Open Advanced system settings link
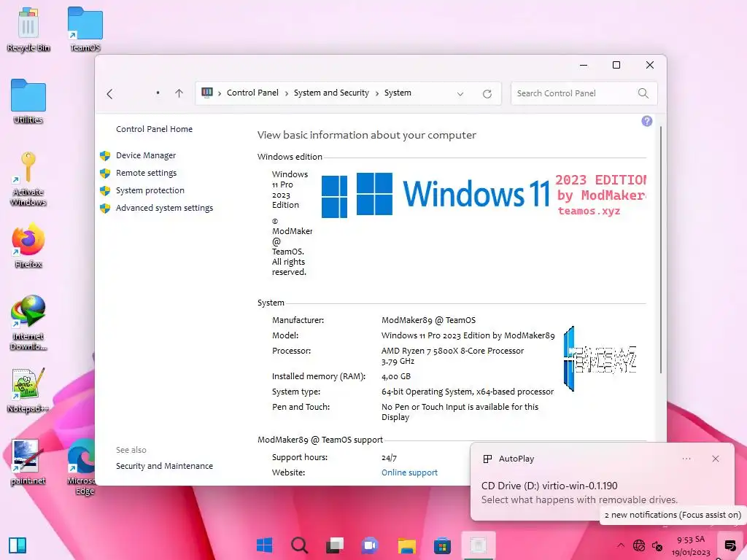Screen dimensions: 747x560 (164, 208)
